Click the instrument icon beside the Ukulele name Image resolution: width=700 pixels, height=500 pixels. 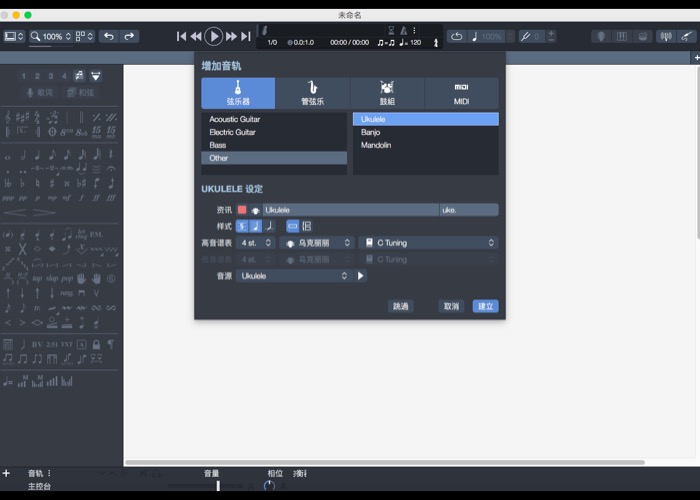click(x=255, y=210)
